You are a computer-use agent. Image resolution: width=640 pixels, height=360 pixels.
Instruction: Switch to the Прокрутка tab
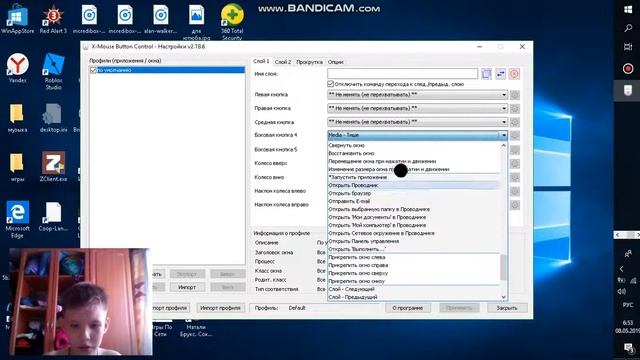coord(309,62)
